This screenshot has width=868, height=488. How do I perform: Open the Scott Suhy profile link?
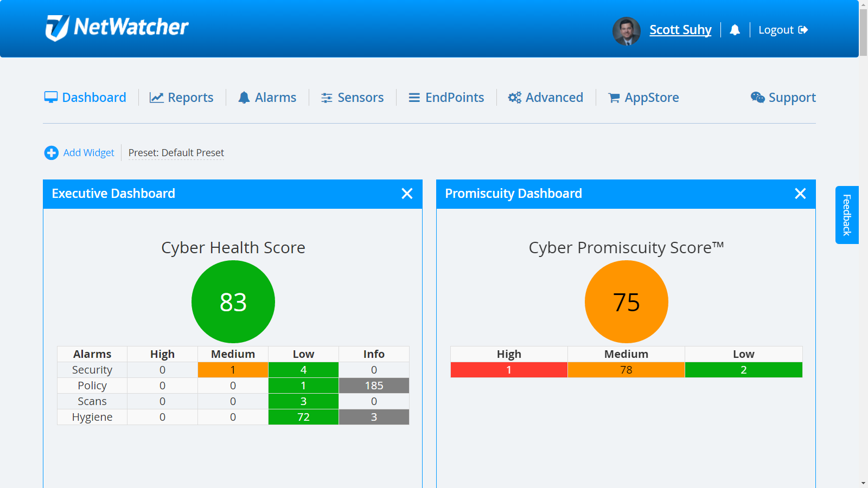click(x=680, y=30)
